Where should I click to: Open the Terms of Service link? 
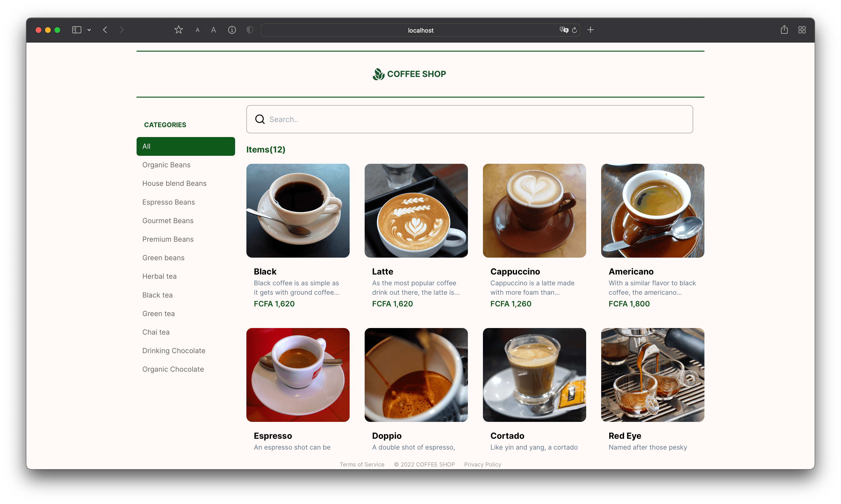pyautogui.click(x=362, y=464)
